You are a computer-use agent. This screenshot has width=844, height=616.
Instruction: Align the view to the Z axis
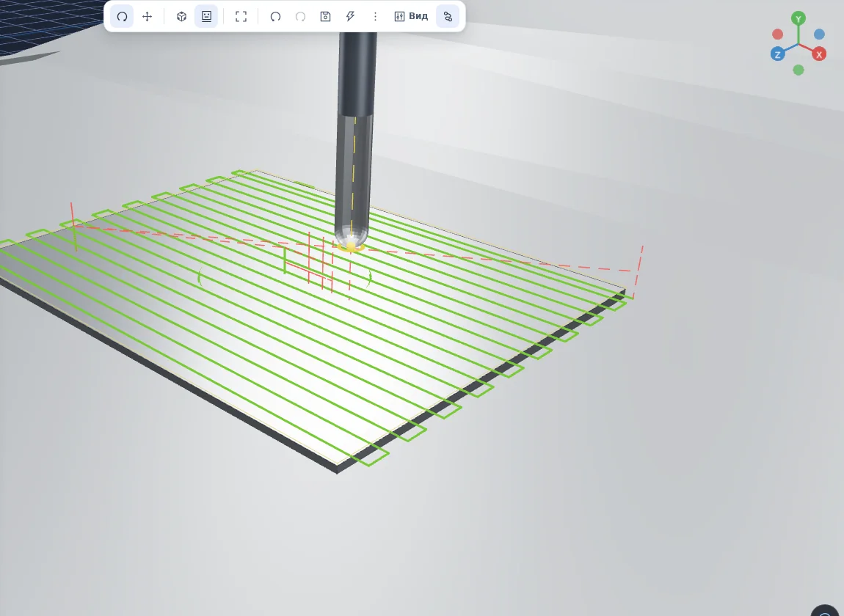pyautogui.click(x=777, y=54)
